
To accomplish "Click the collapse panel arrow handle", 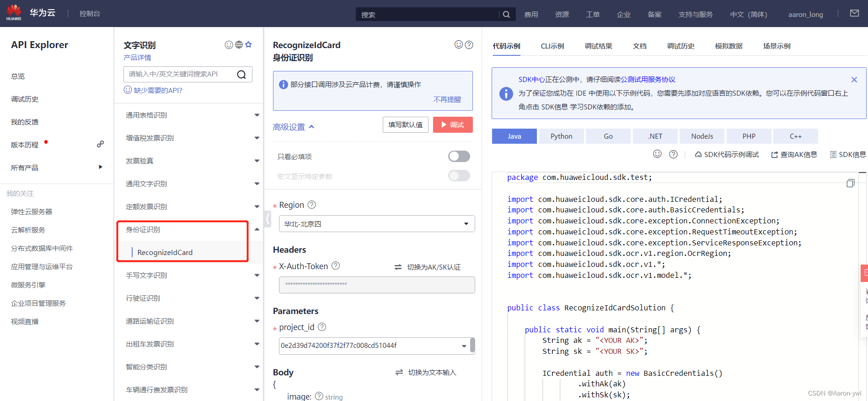I will pyautogui.click(x=268, y=218).
